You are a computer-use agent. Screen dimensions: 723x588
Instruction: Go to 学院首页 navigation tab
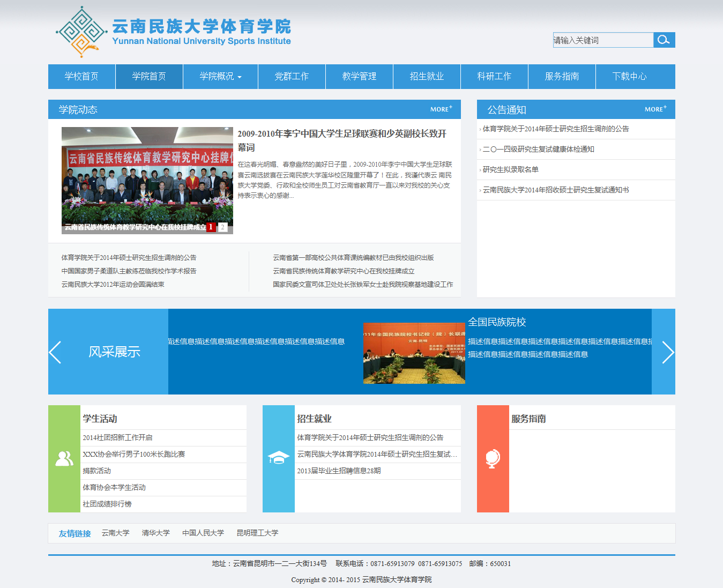click(149, 77)
